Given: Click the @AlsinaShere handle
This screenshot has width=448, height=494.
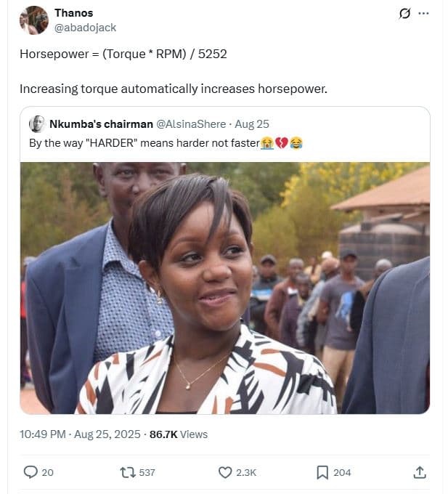Looking at the screenshot, I should click(x=191, y=124).
